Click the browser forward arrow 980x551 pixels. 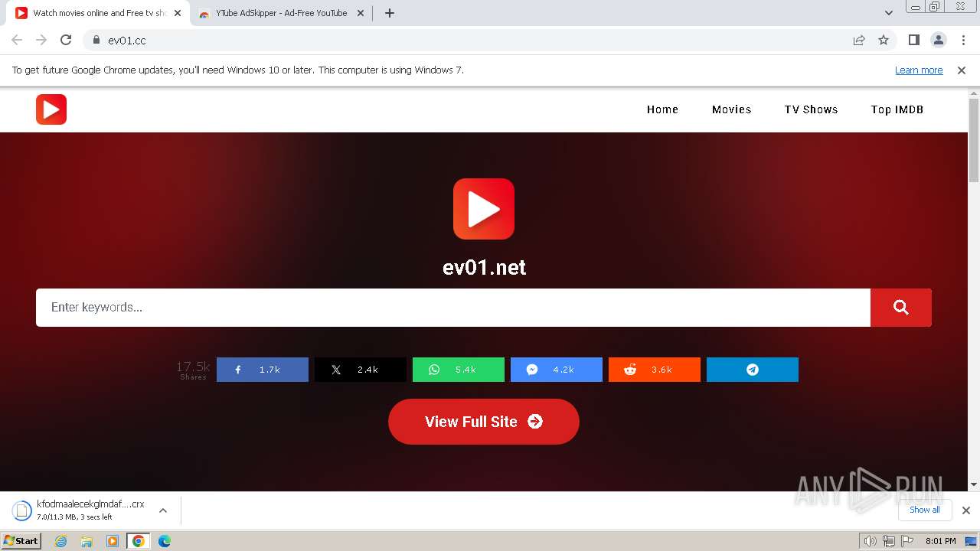point(41,40)
